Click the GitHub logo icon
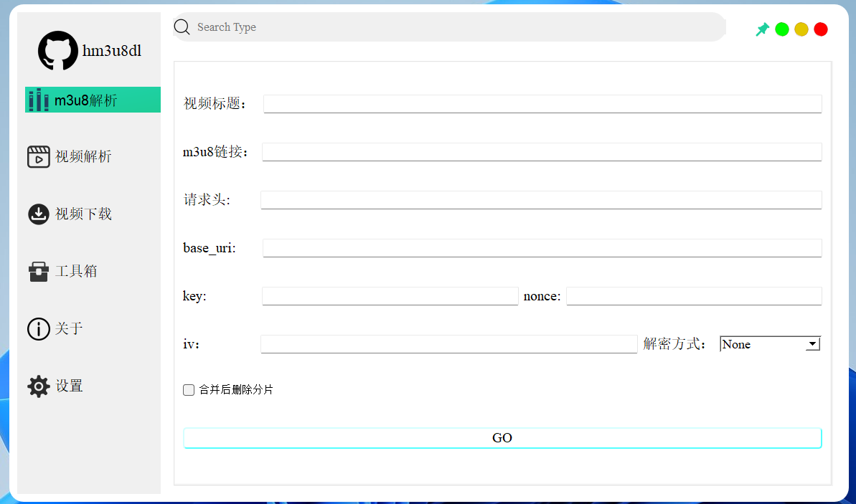 point(58,51)
